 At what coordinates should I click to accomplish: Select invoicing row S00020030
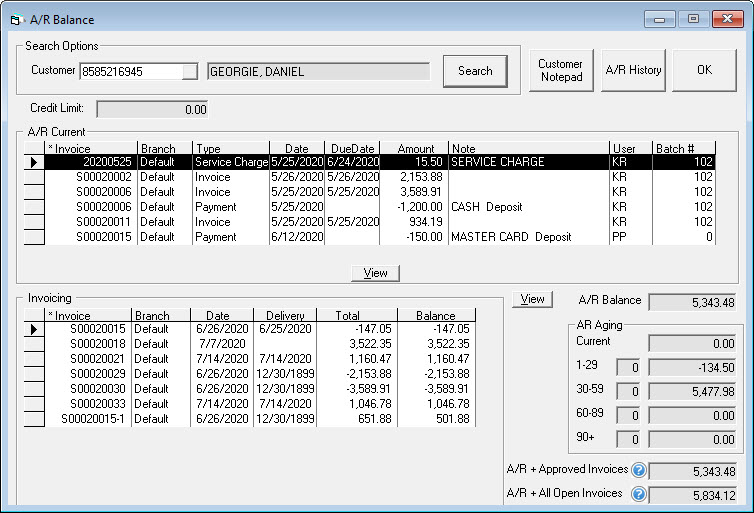[x=250, y=388]
